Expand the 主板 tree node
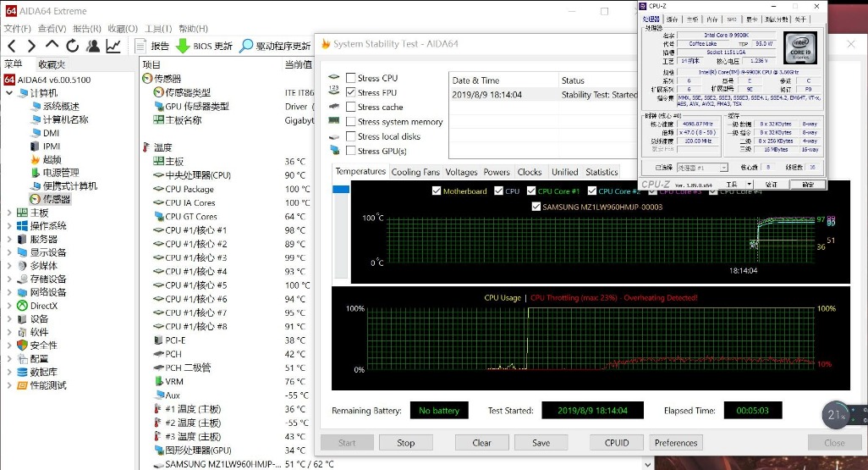The image size is (868, 470). (x=8, y=213)
